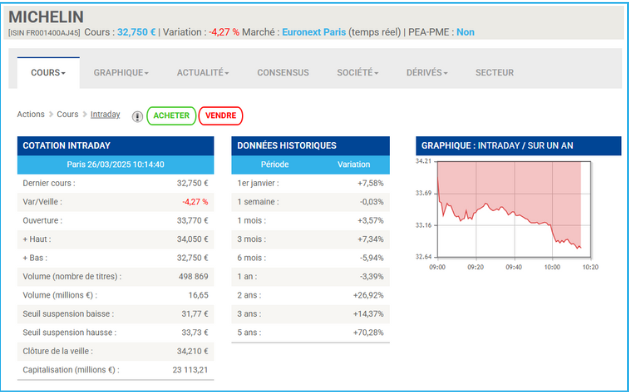Expand the GRAPHIQUE menu
This screenshot has width=629, height=392.
(121, 73)
